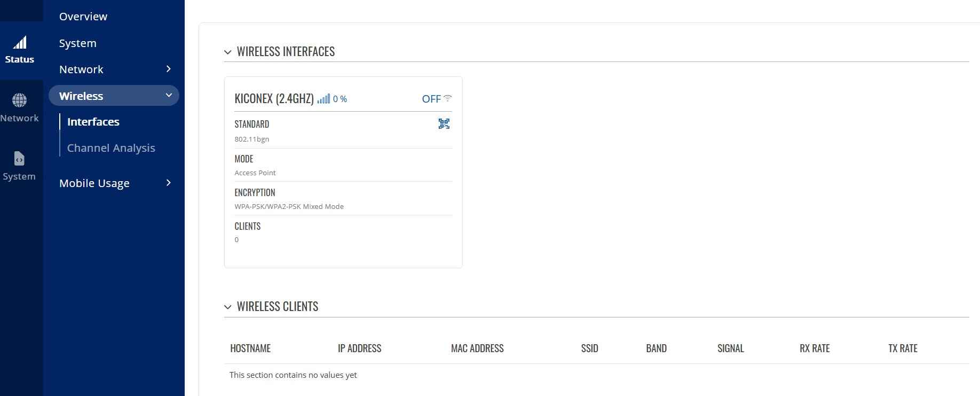This screenshot has width=980, height=396.
Task: Open the Channel Analysis page
Action: [x=111, y=148]
